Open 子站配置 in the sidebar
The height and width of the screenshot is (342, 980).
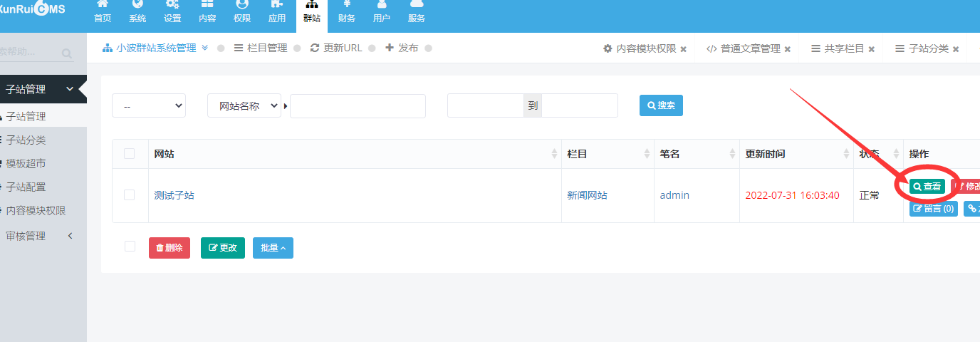(x=26, y=187)
